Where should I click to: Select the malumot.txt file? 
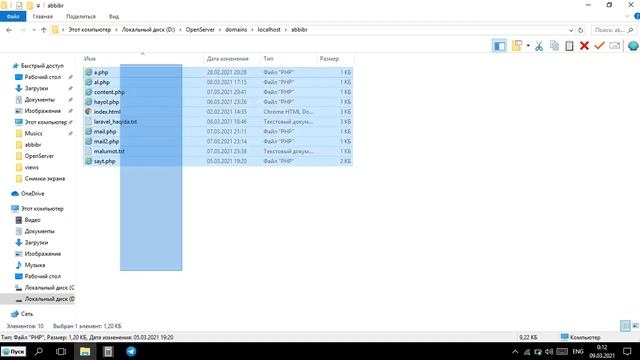pos(109,151)
